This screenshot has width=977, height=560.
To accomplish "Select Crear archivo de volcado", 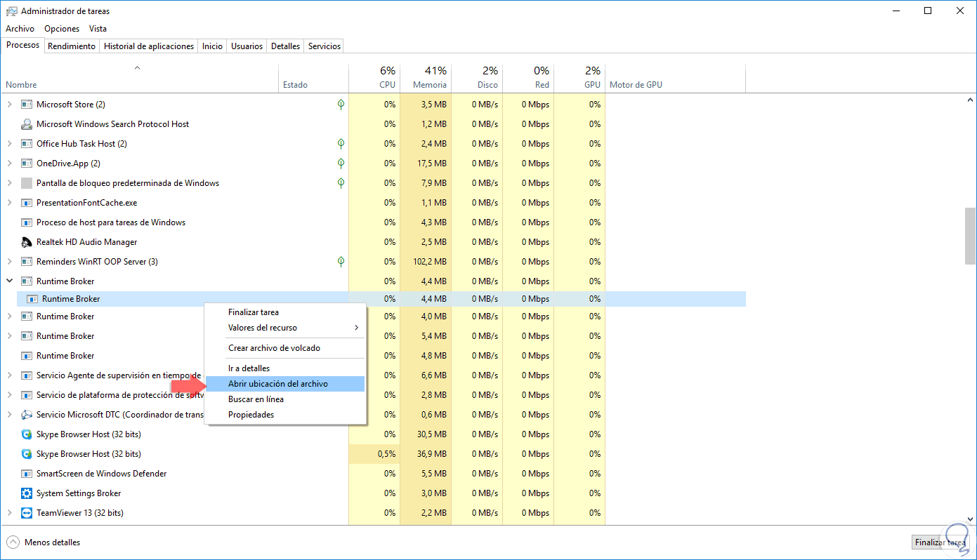I will pos(285,348).
